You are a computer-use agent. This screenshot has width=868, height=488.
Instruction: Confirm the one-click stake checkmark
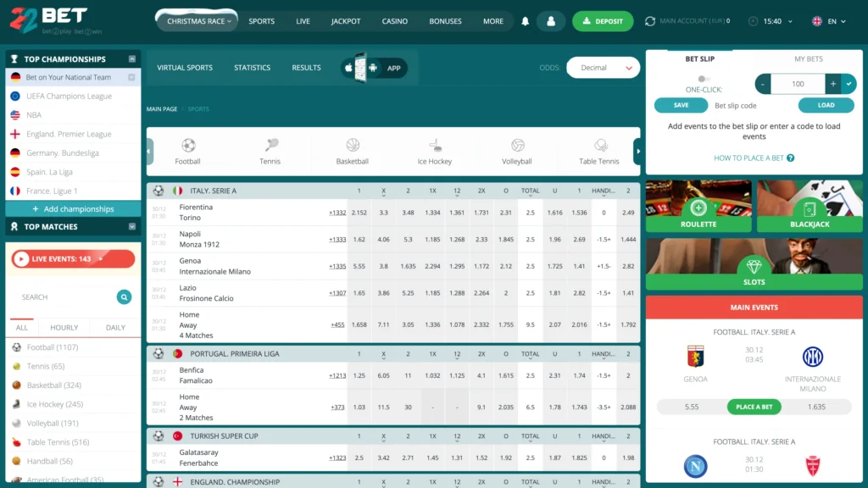tap(849, 84)
